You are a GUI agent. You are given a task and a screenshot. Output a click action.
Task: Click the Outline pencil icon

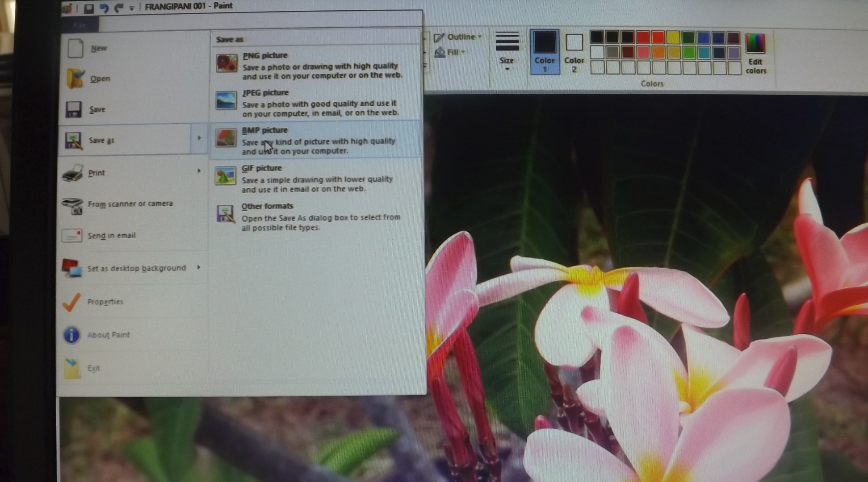[439, 37]
